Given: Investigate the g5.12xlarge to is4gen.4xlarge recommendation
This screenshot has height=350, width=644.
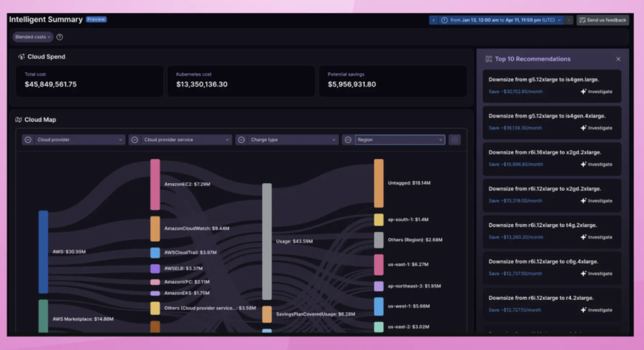Looking at the screenshot, I should point(596,127).
